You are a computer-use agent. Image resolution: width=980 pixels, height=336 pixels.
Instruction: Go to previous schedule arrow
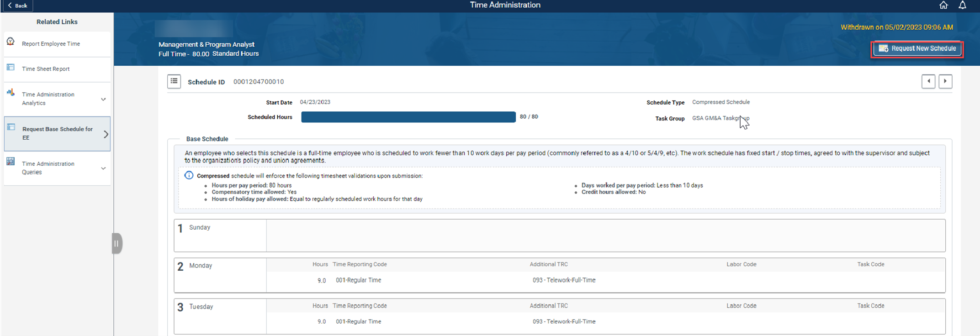[x=928, y=81]
